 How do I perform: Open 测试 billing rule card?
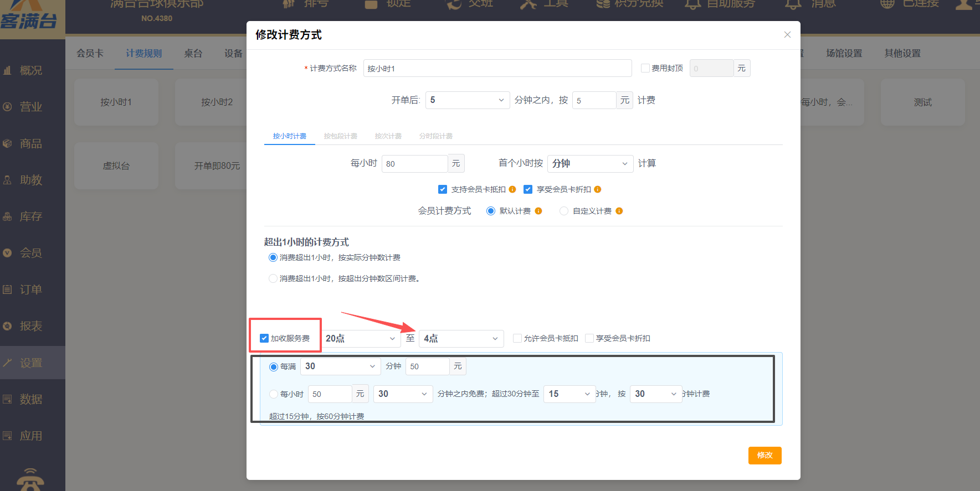[x=923, y=102]
